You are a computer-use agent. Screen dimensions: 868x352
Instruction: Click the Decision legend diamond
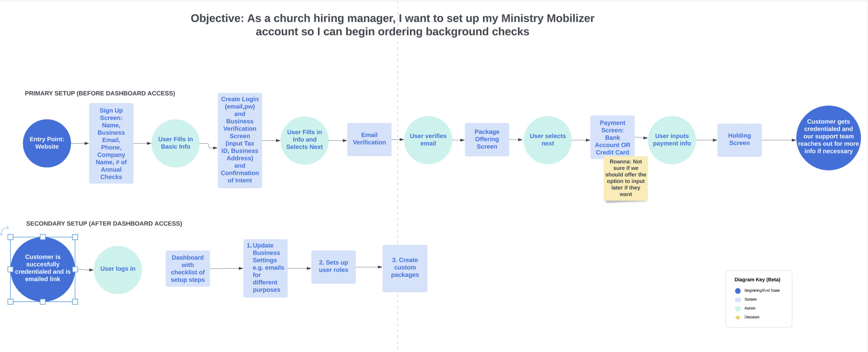[738, 317]
